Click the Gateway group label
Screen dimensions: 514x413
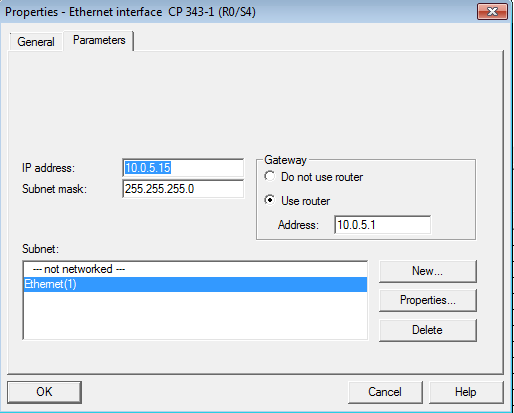click(285, 160)
